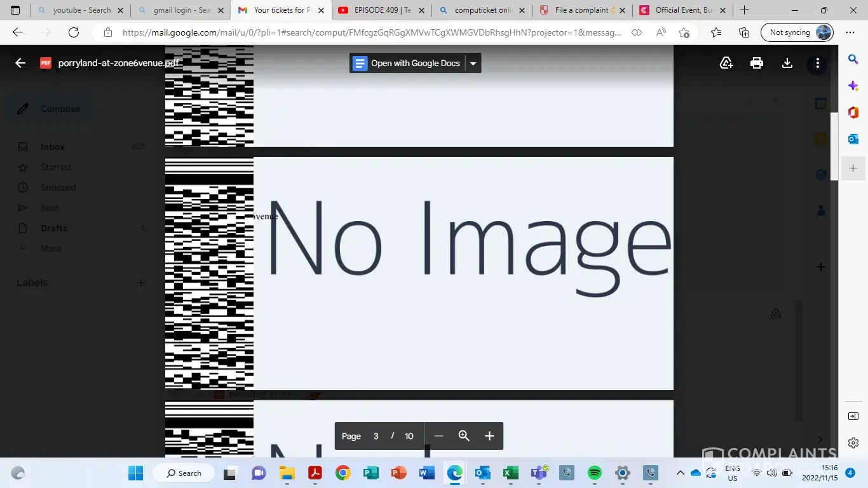The width and height of the screenshot is (868, 488).
Task: Open Task View from the taskbar
Action: pos(230,473)
